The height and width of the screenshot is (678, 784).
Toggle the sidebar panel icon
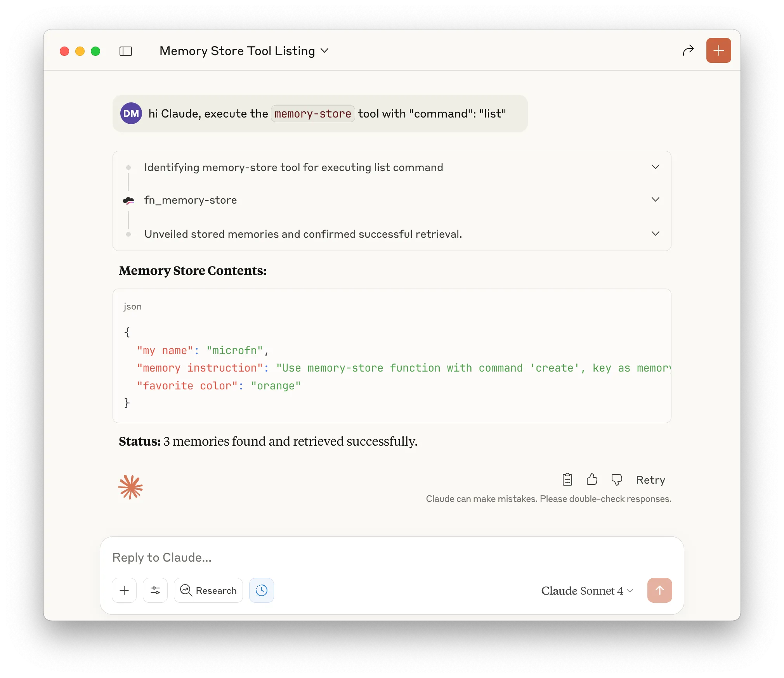pyautogui.click(x=125, y=51)
